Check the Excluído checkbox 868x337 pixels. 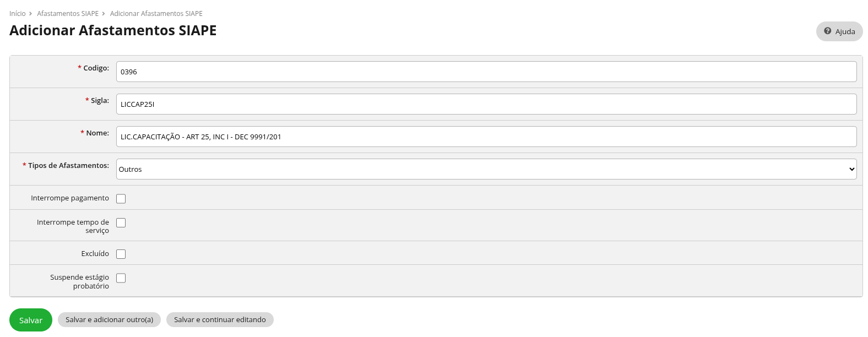pos(121,254)
